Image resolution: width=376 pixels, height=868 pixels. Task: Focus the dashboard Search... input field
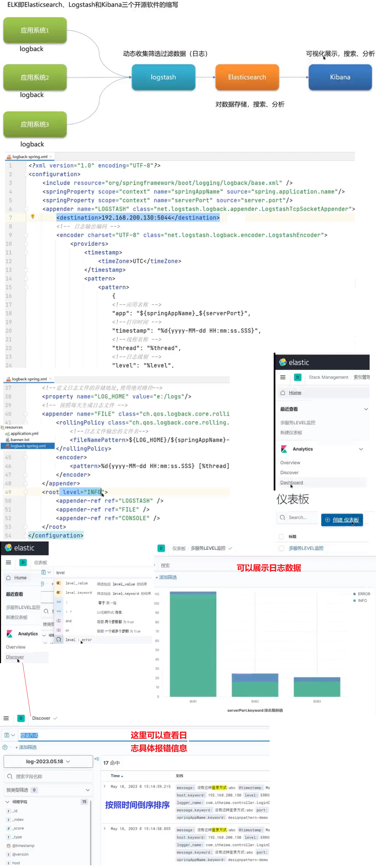click(x=298, y=518)
